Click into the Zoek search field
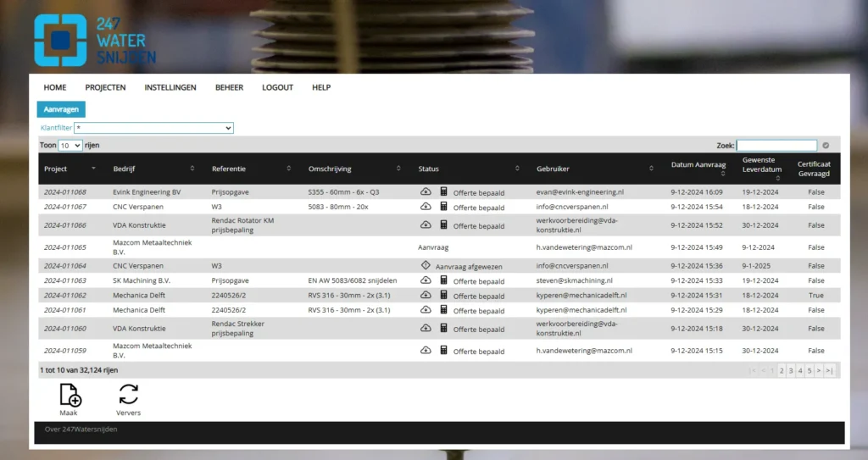Screen dimensions: 868x460 [x=776, y=146]
